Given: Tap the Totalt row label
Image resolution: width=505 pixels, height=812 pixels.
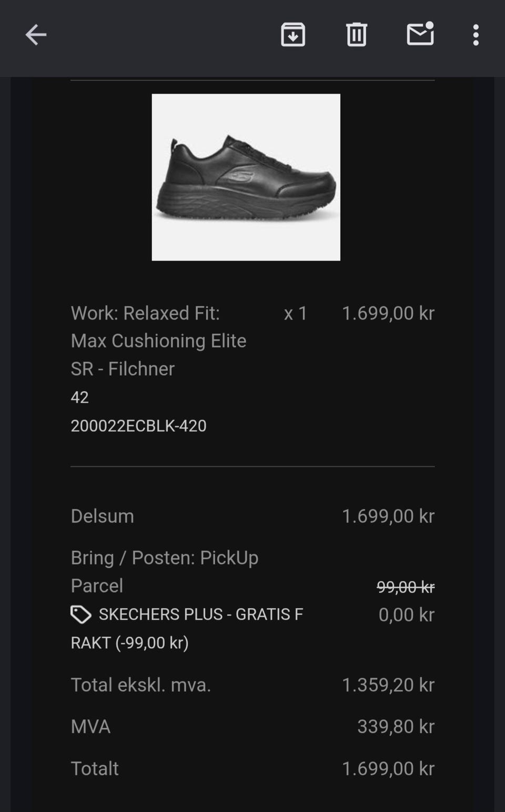Looking at the screenshot, I should click(x=95, y=769).
